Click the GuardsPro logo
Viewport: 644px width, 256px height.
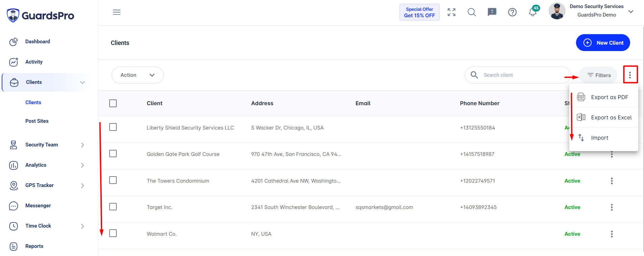click(x=40, y=15)
